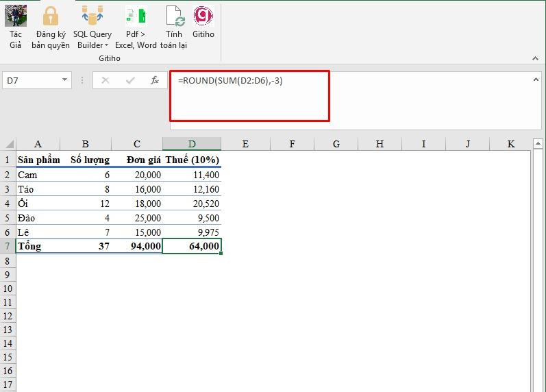Select cell with value 16,000
The image size is (546, 392).
[137, 189]
